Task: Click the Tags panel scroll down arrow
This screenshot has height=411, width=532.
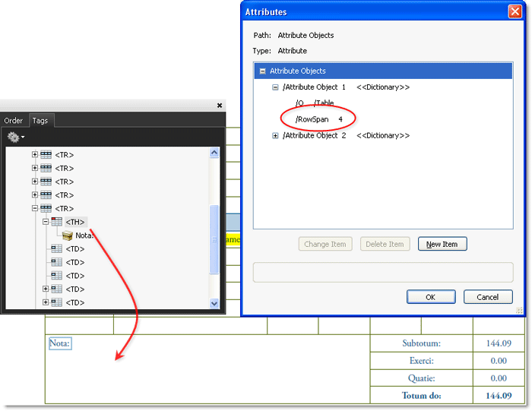Action: click(x=214, y=303)
